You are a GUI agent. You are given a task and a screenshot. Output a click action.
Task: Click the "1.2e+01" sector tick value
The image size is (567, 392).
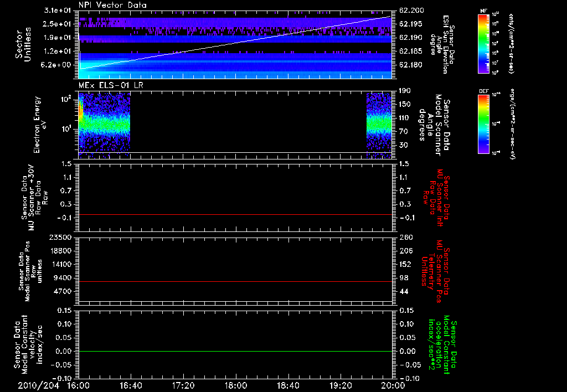(58, 51)
